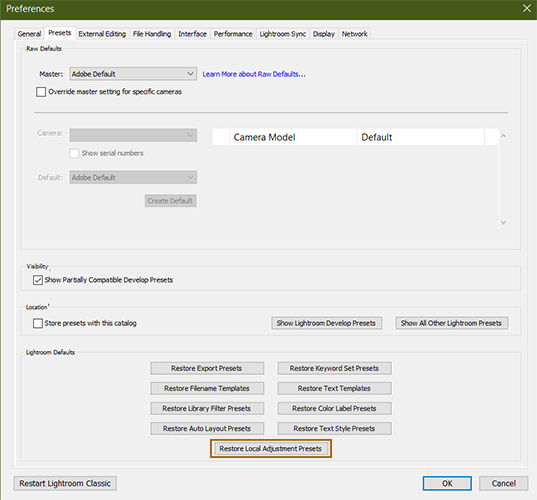Open the Network tab
The image size is (537, 500).
pyautogui.click(x=354, y=34)
